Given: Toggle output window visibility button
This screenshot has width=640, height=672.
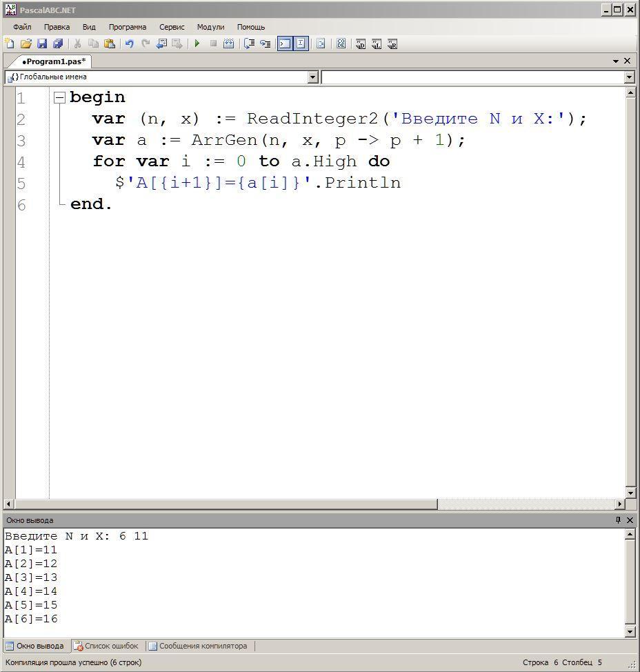Looking at the screenshot, I should coord(285,43).
